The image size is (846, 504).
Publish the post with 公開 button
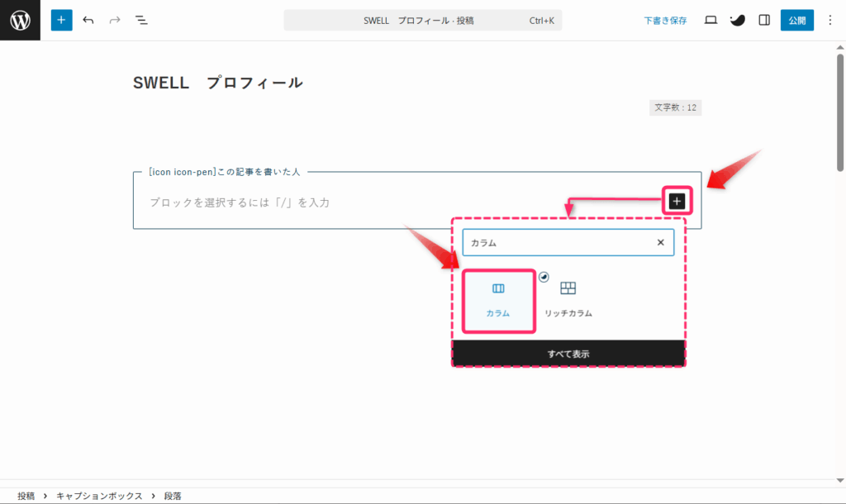pos(797,21)
